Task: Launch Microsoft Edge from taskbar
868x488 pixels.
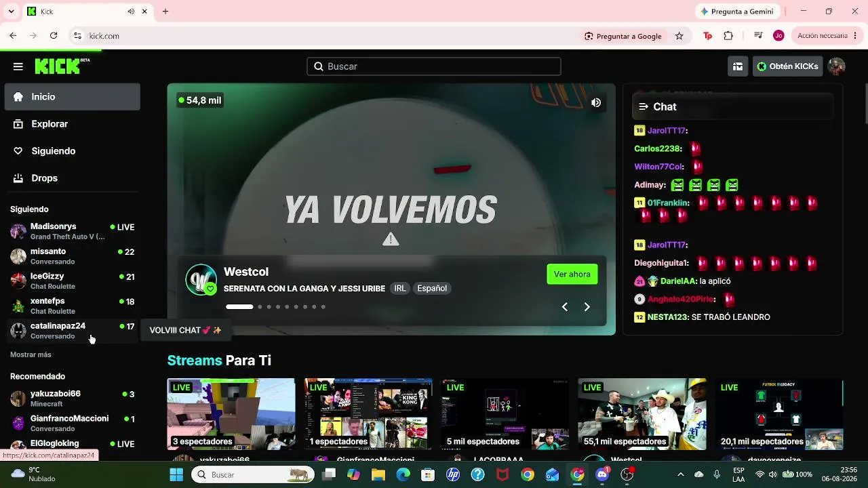Action: point(403,475)
